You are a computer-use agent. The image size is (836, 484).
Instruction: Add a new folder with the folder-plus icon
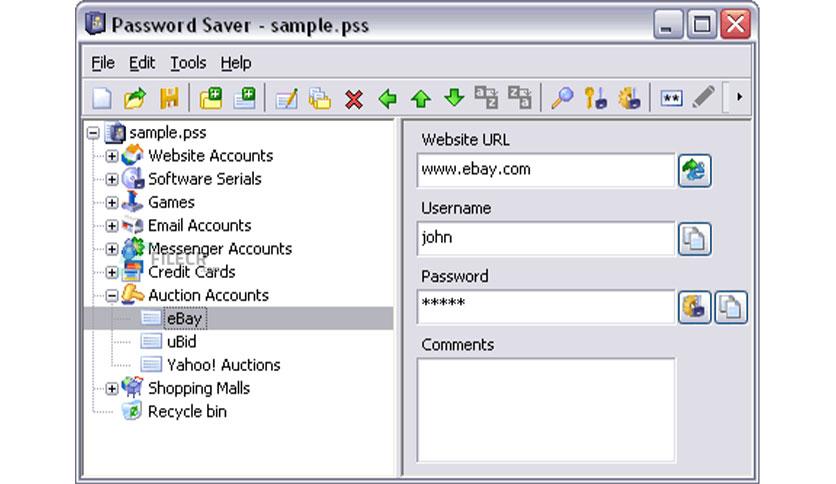[211, 98]
